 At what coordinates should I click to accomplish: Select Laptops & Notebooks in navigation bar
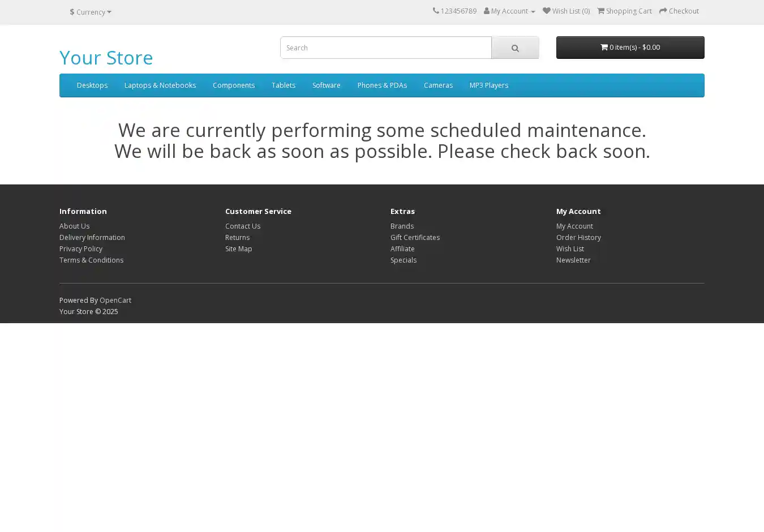click(x=160, y=85)
